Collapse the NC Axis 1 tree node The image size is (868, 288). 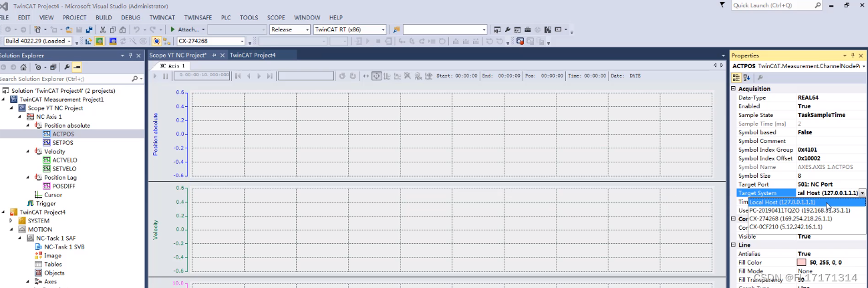pos(20,117)
